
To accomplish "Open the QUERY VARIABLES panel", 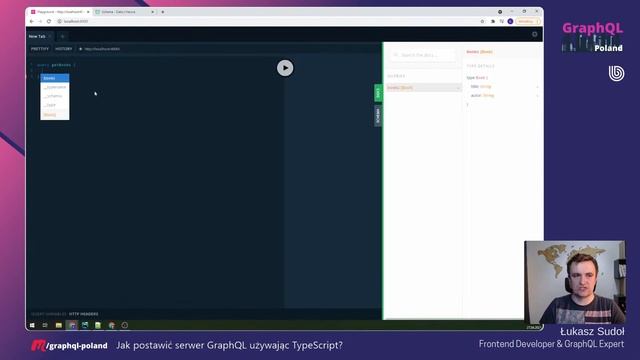I will coord(49,314).
